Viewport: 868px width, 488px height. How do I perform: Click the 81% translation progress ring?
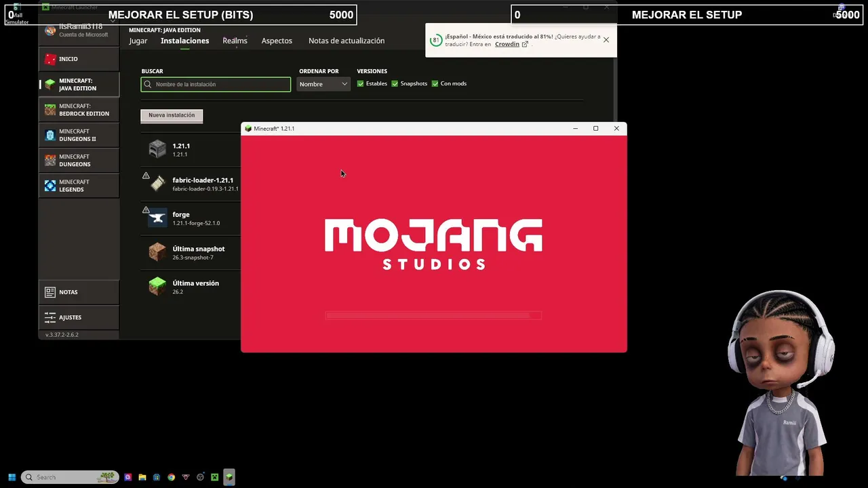coord(435,40)
